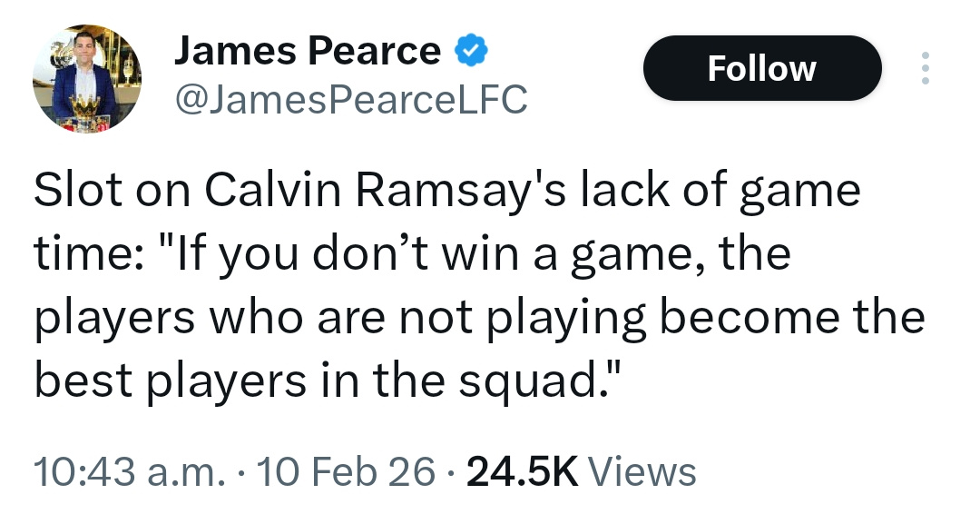Click the Views label

tap(642, 471)
